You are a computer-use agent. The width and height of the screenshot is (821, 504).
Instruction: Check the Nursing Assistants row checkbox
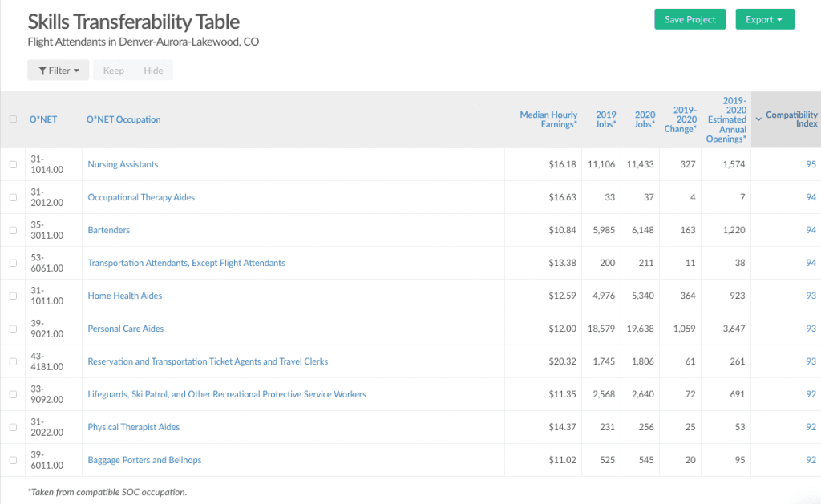tap(12, 164)
